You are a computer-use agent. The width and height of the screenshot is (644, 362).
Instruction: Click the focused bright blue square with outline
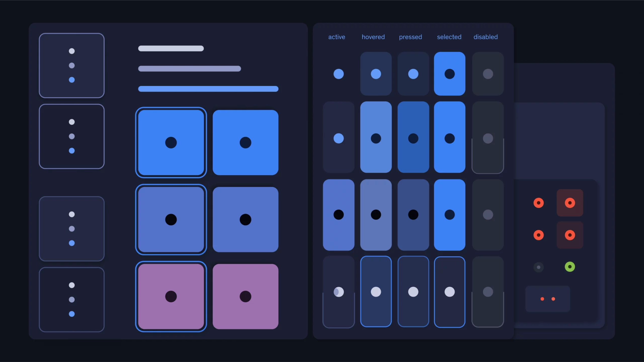coord(171,143)
